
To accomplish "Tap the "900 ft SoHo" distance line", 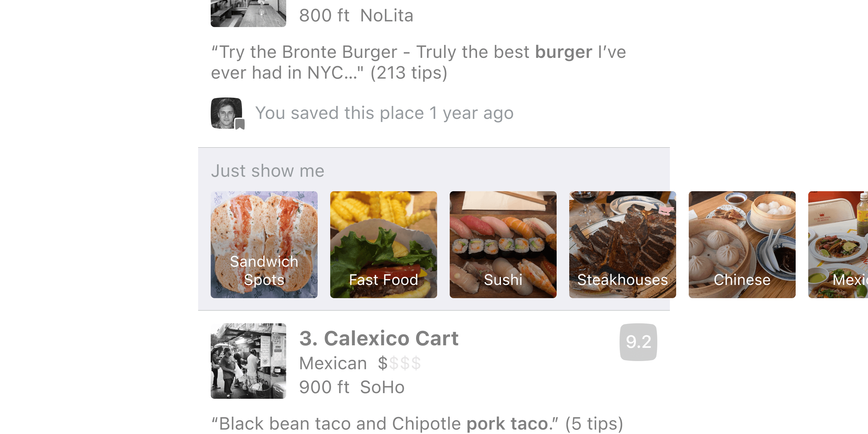I will (352, 387).
